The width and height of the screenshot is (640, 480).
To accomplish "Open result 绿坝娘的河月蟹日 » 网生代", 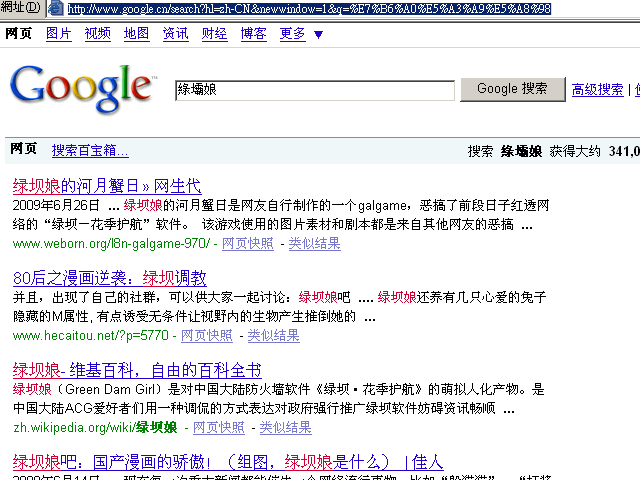I will click(x=107, y=186).
